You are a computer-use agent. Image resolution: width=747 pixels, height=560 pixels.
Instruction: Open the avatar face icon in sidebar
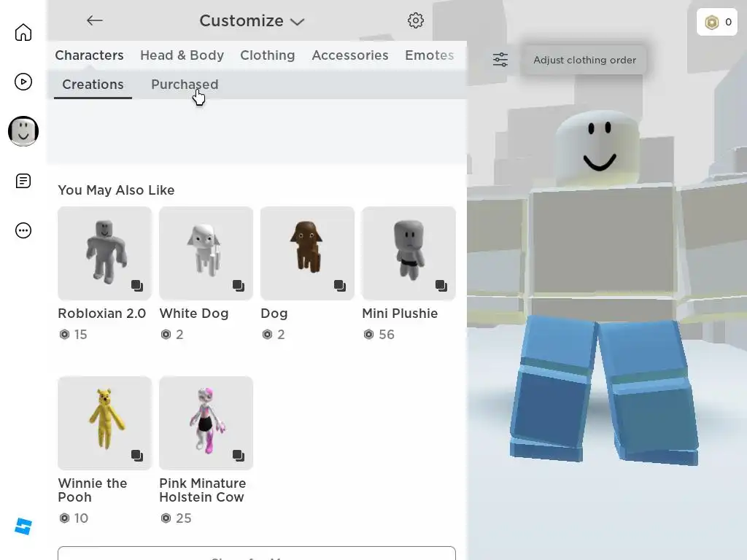click(x=23, y=131)
